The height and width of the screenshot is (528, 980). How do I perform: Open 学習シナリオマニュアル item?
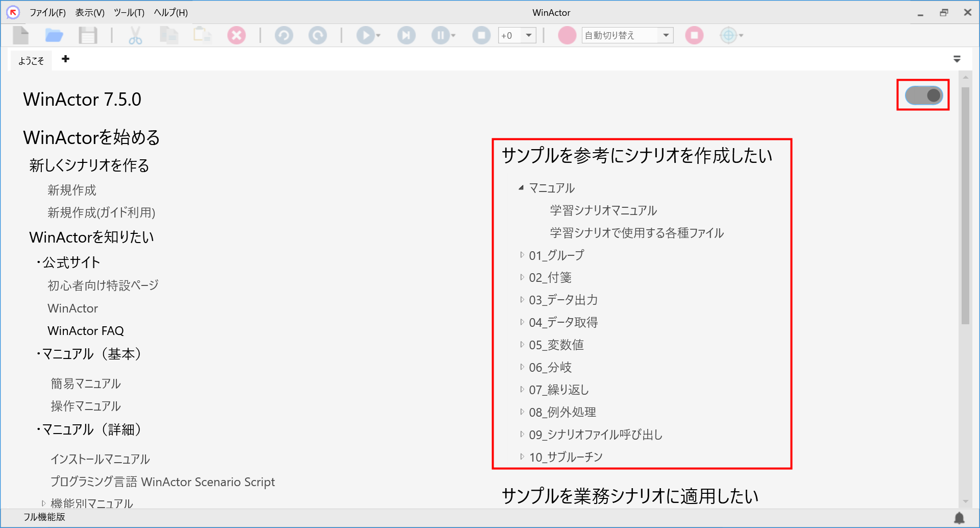[603, 210]
